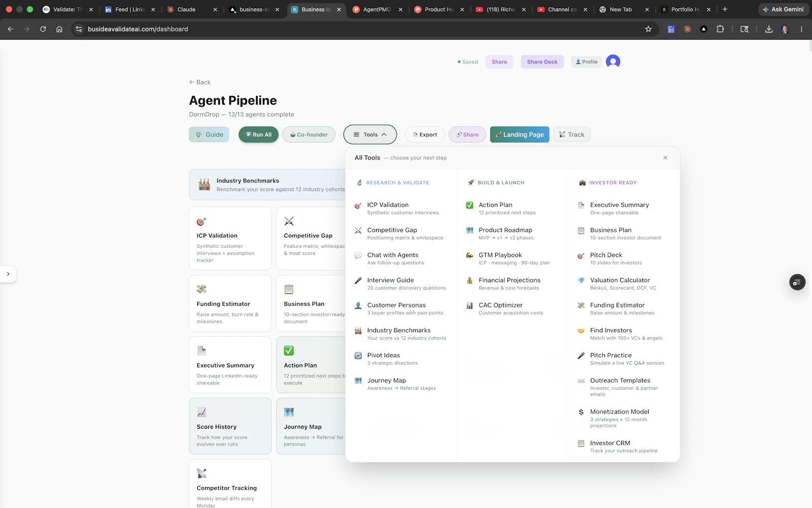Viewport: 812px width, 508px height.
Task: Click the ICP Validation card target icon
Action: click(x=201, y=221)
